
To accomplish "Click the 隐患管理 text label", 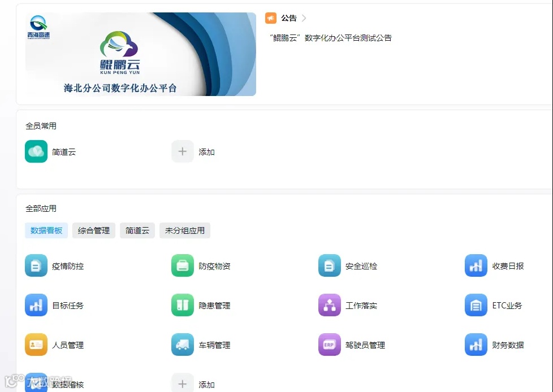I will click(x=214, y=306).
